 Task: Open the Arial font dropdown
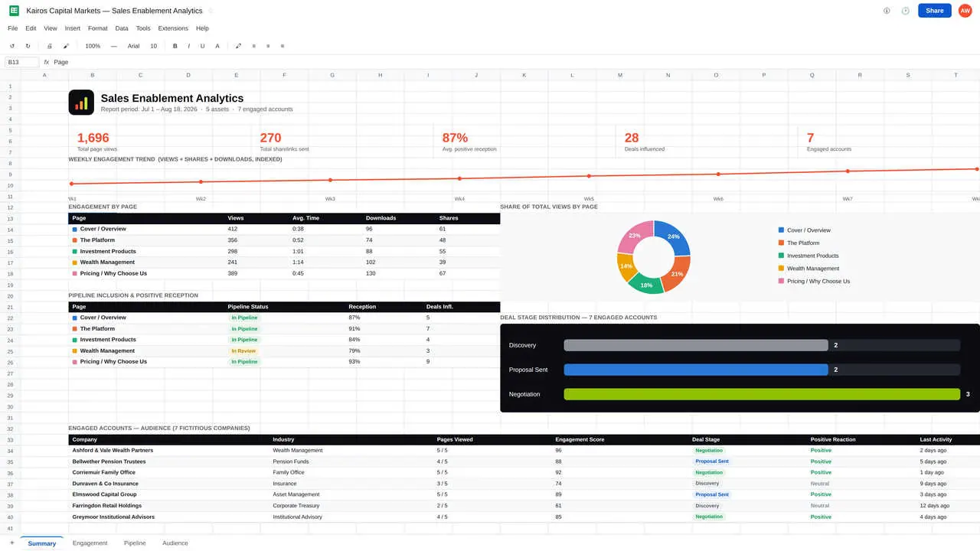tap(133, 46)
